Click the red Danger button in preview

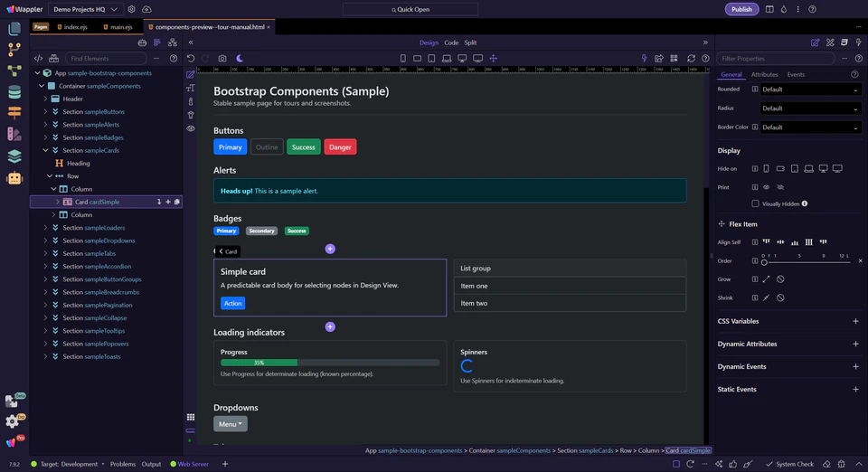pyautogui.click(x=340, y=147)
